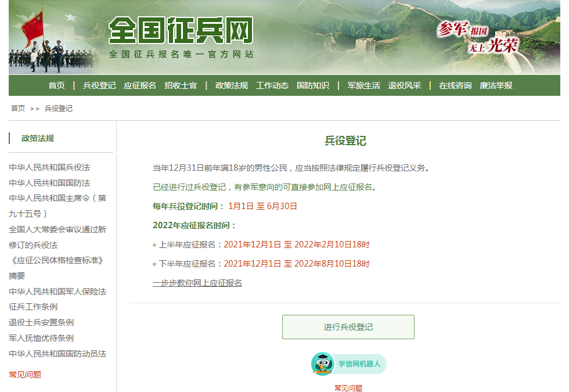Open 军人抚恤优待条例 sidebar link

point(41,338)
